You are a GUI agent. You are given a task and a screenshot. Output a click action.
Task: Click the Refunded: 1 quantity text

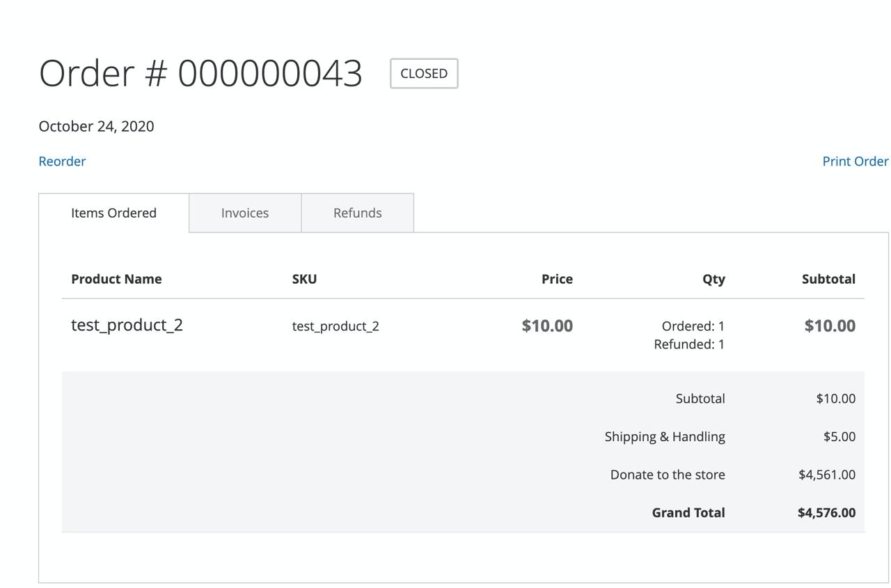click(689, 344)
